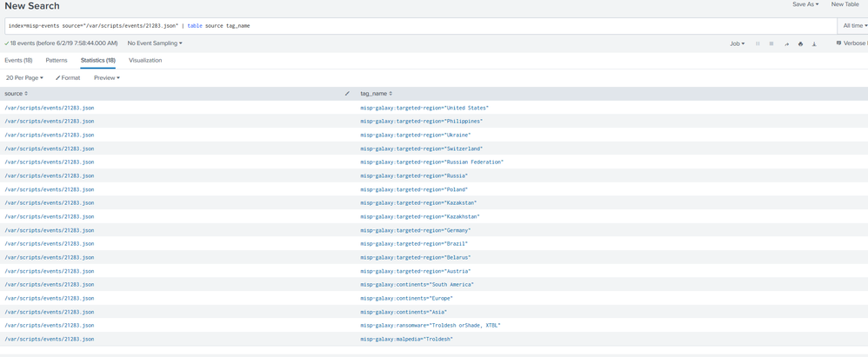Switch to the Patterns tab
This screenshot has width=868, height=357.
[x=57, y=60]
